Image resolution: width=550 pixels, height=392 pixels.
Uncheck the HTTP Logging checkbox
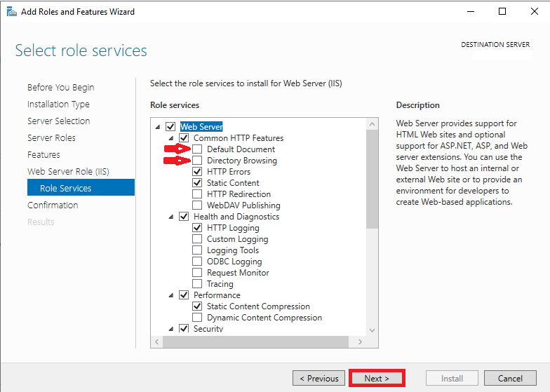[197, 227]
